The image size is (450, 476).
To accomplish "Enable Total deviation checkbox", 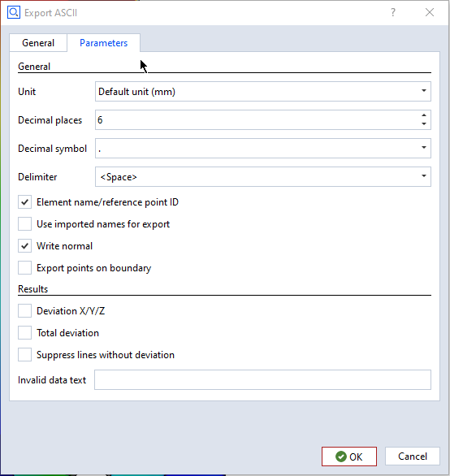I will pyautogui.click(x=24, y=333).
